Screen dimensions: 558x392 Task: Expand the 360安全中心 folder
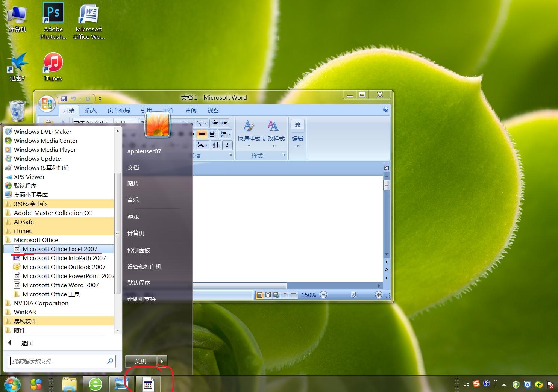(x=59, y=204)
